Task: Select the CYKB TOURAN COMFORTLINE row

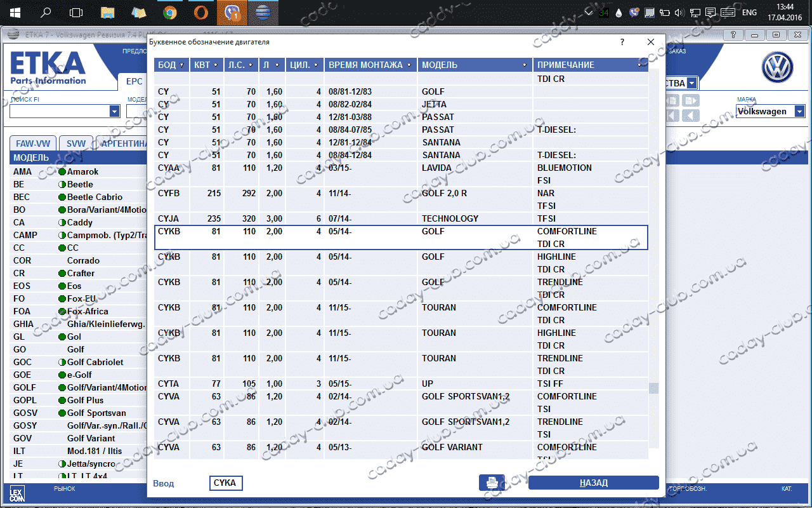Action: pos(401,314)
